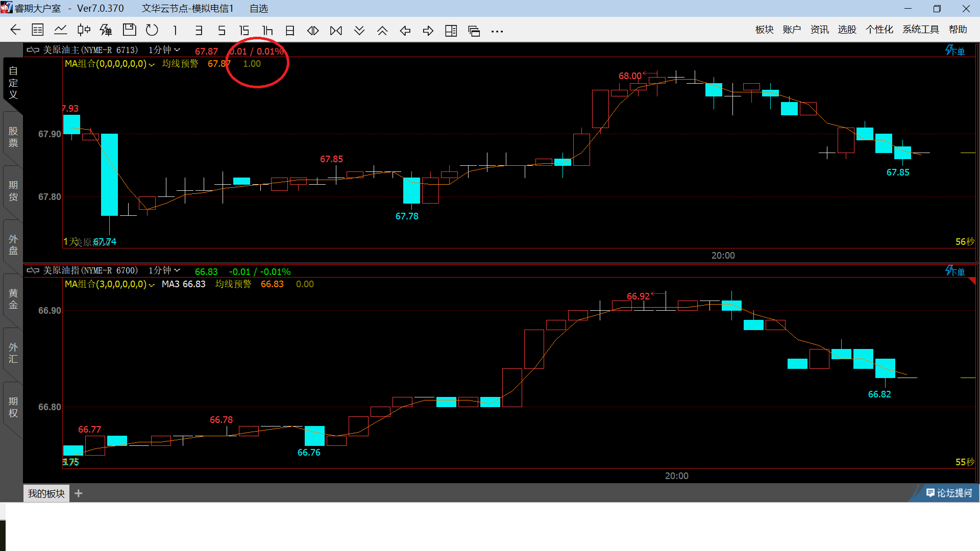Switch to the time-sharing line chart icon

tap(61, 30)
